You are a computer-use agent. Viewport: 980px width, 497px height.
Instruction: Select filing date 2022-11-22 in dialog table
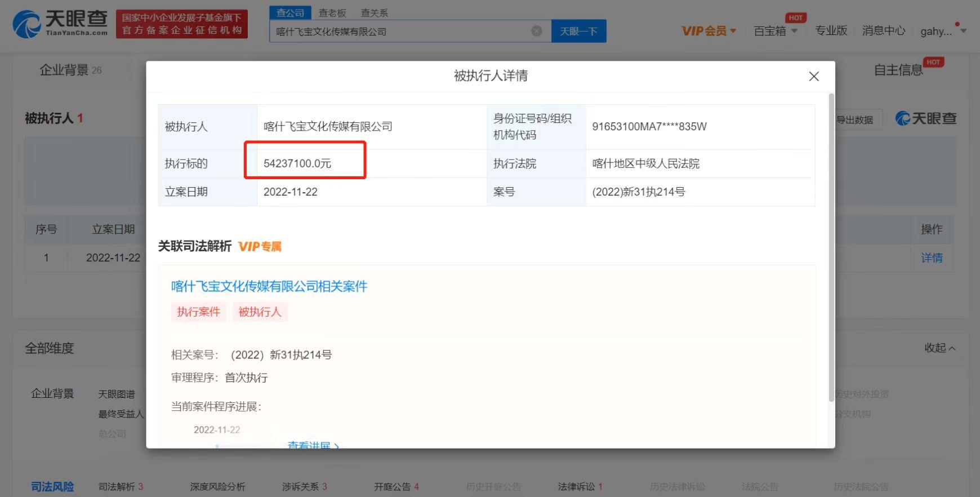point(291,192)
